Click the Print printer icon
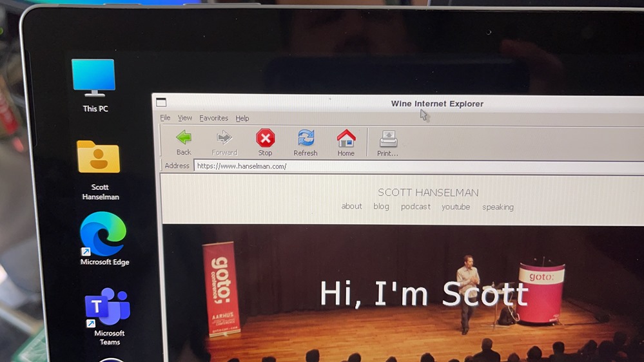The height and width of the screenshot is (362, 644). [x=387, y=139]
